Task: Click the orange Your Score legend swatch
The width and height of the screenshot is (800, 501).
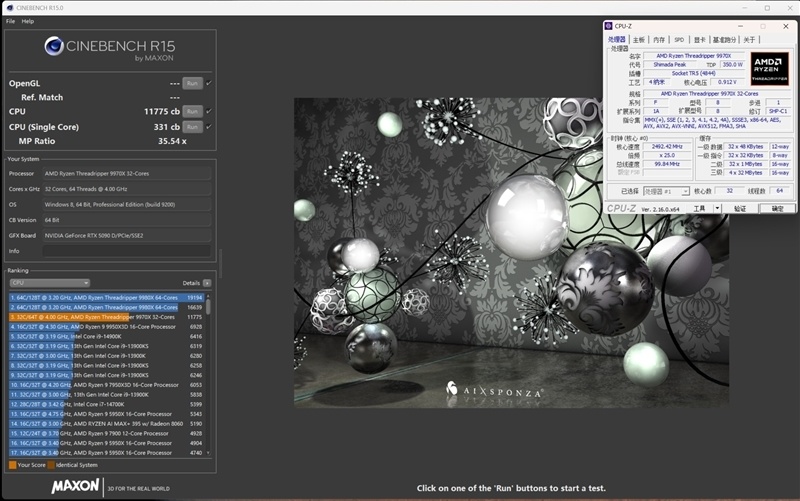Action: 12,465
